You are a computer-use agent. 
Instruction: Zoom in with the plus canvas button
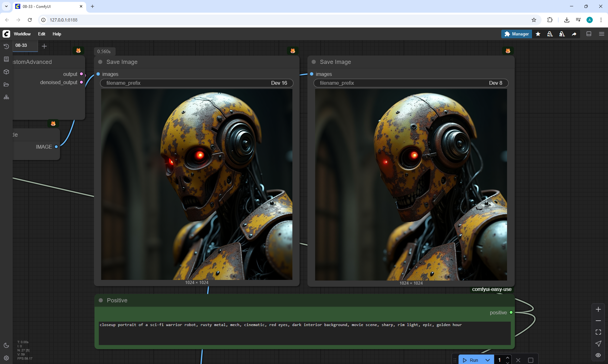point(598,309)
